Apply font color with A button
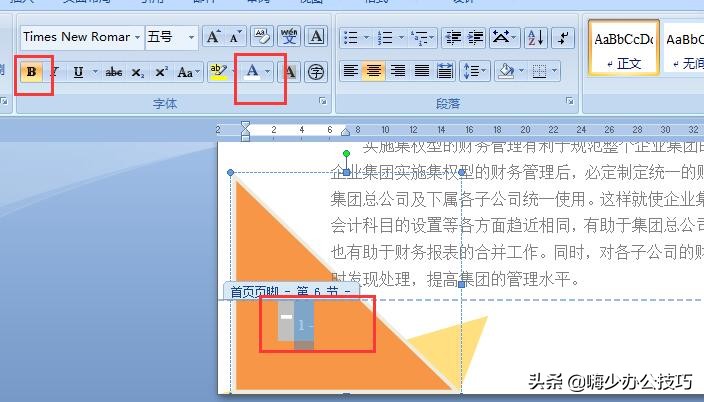 point(252,72)
